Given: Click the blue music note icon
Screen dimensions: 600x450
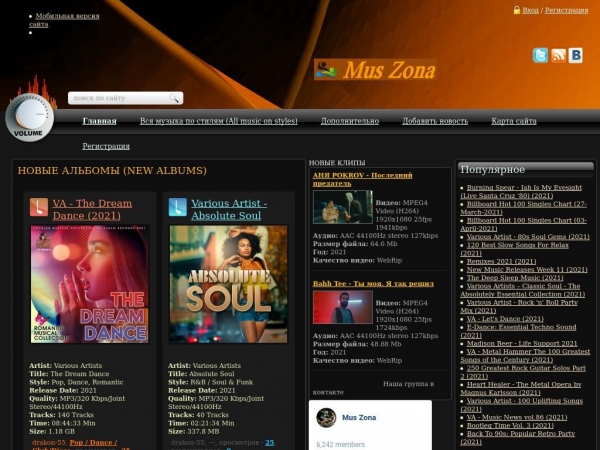Looking at the screenshot, I should coord(178,207).
